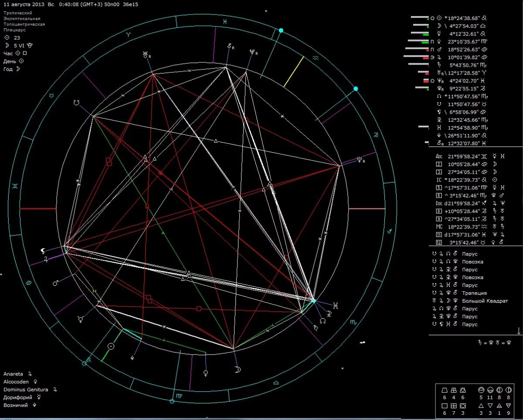
Task: Click the Cancer sign symbol on outer ring
Action: tap(29, 283)
